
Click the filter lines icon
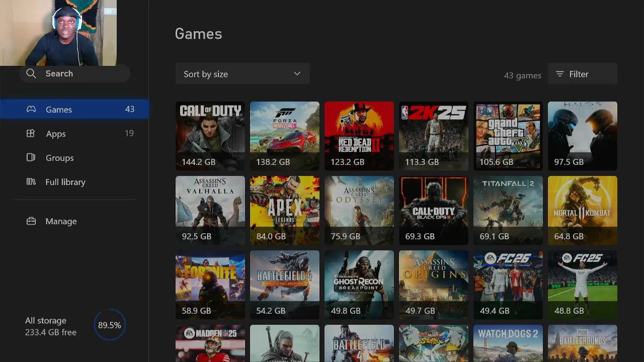559,74
